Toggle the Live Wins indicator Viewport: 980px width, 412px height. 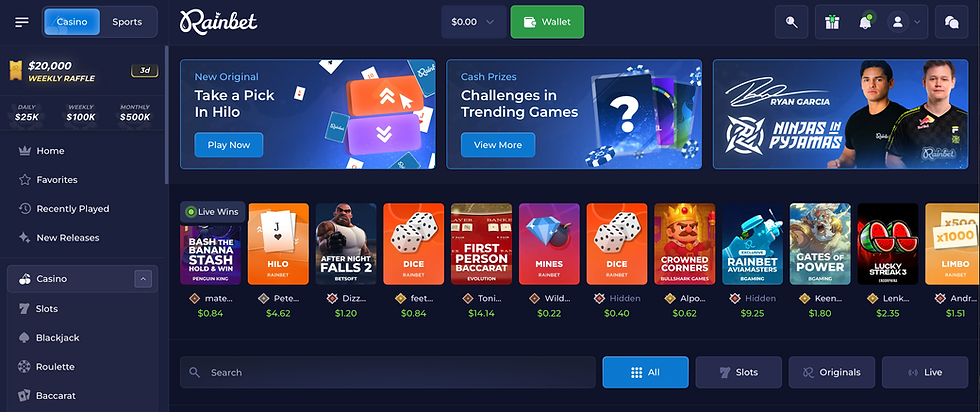click(x=212, y=212)
